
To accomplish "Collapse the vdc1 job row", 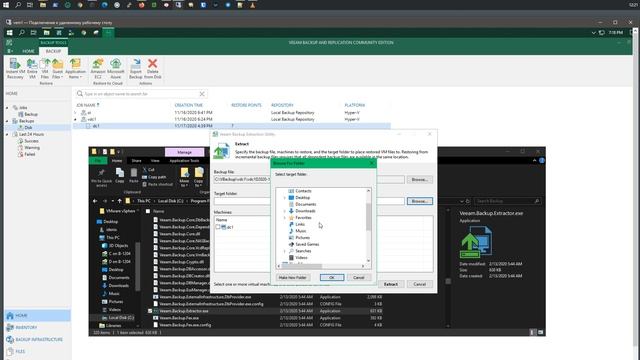I will coord(76,119).
